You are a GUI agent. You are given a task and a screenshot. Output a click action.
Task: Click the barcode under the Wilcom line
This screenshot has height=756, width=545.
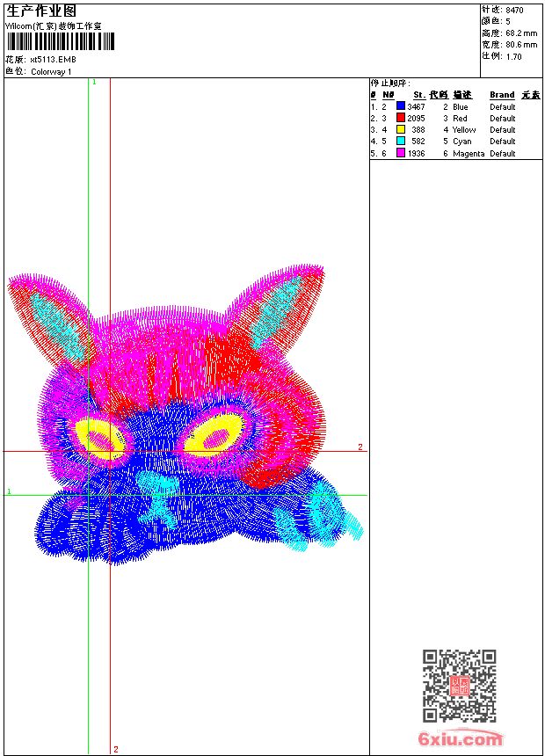(x=61, y=41)
